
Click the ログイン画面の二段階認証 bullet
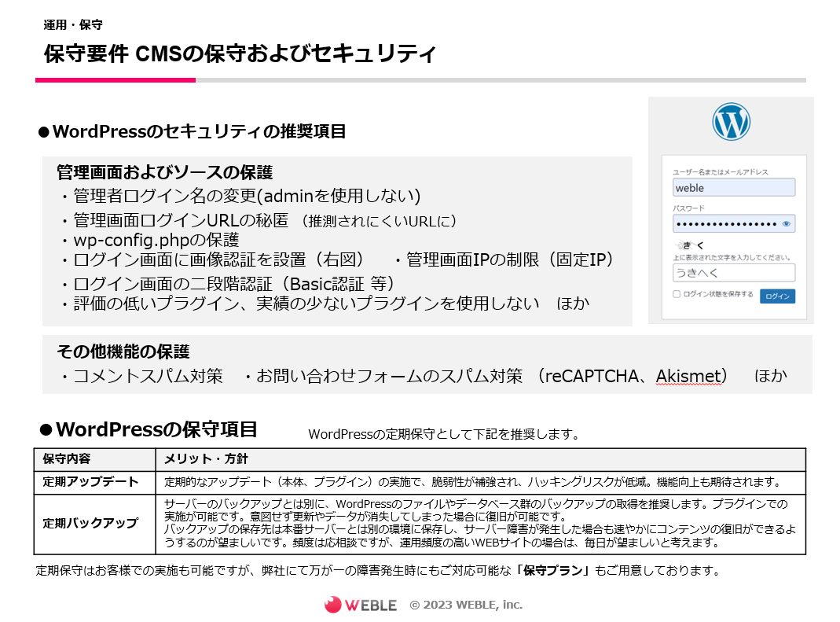coord(229,284)
